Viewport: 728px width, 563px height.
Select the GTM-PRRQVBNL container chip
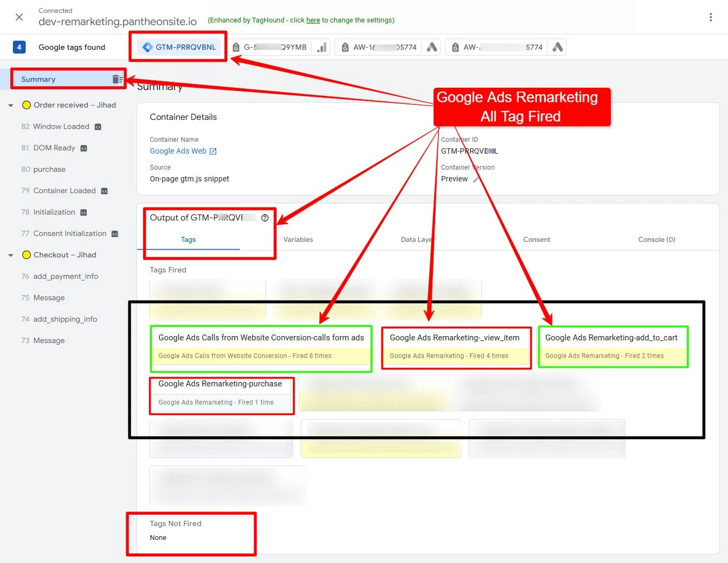point(179,47)
